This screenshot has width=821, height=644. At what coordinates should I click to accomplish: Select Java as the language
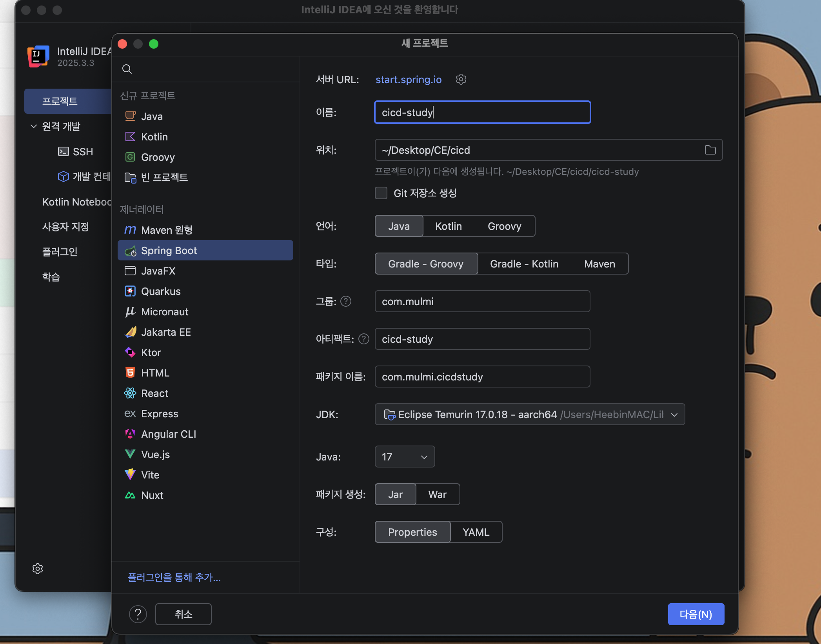point(399,226)
